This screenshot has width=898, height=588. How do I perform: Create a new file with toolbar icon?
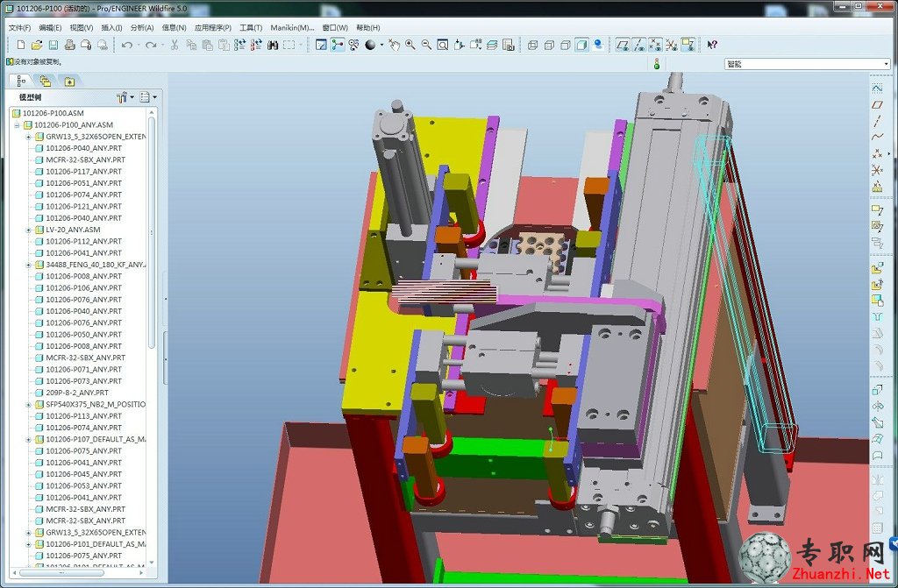21,45
